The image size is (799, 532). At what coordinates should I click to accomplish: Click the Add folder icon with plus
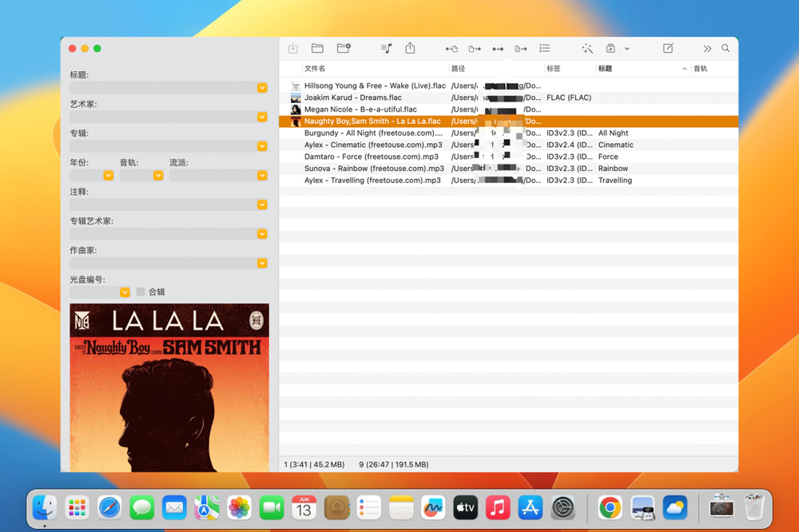344,49
